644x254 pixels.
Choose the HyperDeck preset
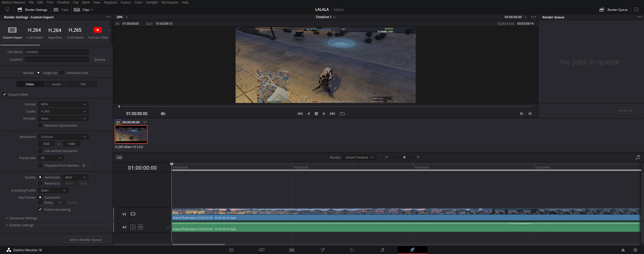point(55,33)
